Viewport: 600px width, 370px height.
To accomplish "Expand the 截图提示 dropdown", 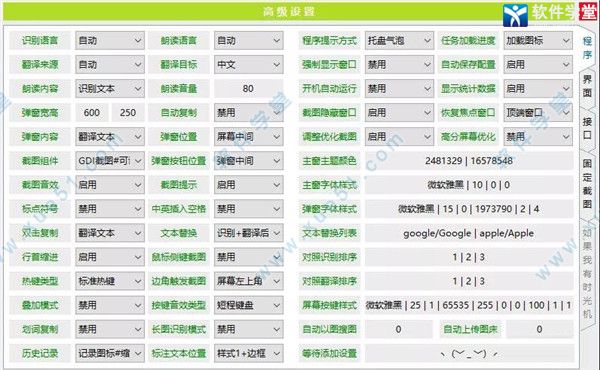I will (x=249, y=185).
